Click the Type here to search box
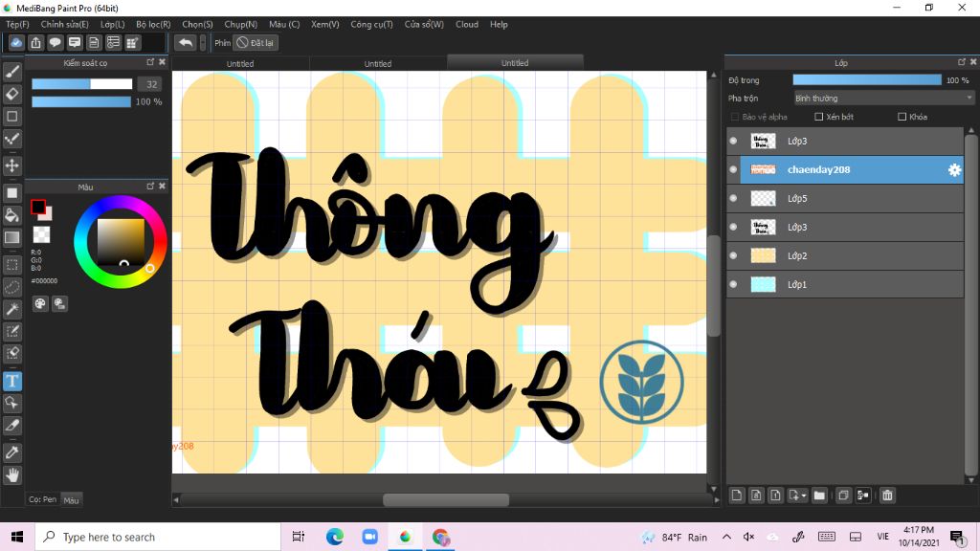This screenshot has height=551, width=980. (x=158, y=538)
